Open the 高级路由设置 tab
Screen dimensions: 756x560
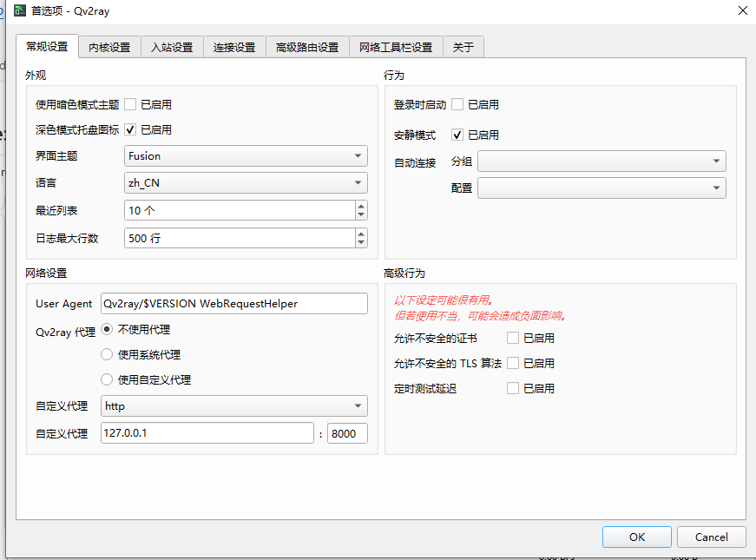pos(307,47)
